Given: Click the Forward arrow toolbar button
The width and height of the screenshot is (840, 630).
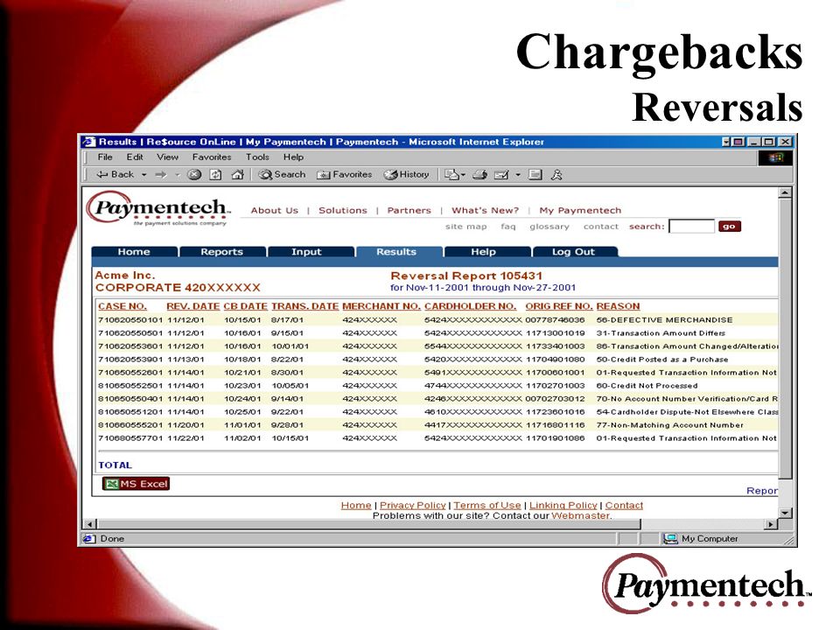Looking at the screenshot, I should (x=161, y=175).
